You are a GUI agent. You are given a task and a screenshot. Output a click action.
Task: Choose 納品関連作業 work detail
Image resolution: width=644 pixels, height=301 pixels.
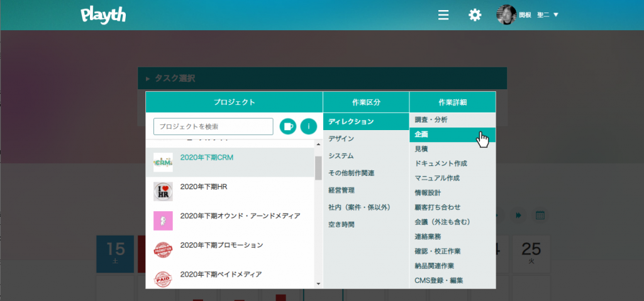pyautogui.click(x=452, y=266)
